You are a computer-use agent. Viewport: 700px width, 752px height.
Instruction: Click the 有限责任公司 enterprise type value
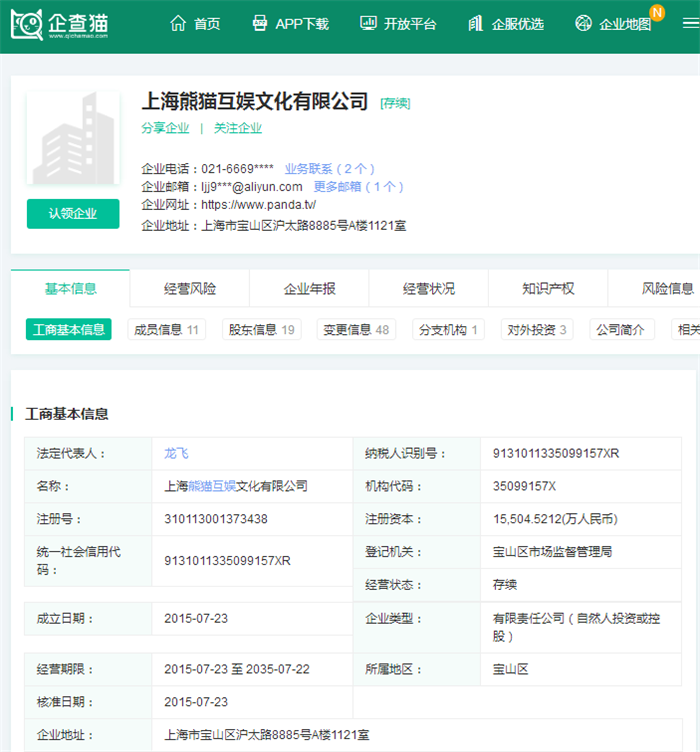[x=576, y=627]
